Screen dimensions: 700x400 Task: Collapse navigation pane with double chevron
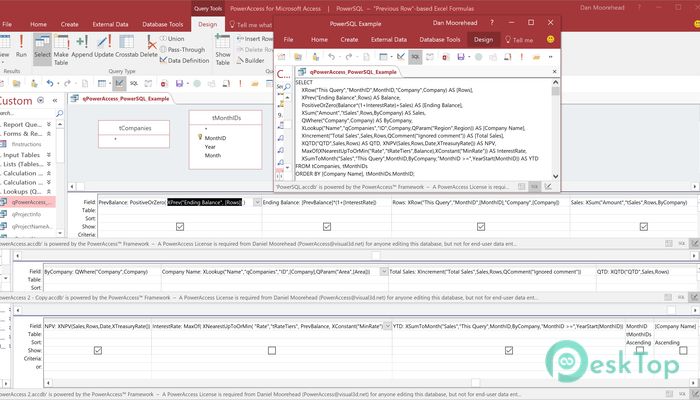55,100
